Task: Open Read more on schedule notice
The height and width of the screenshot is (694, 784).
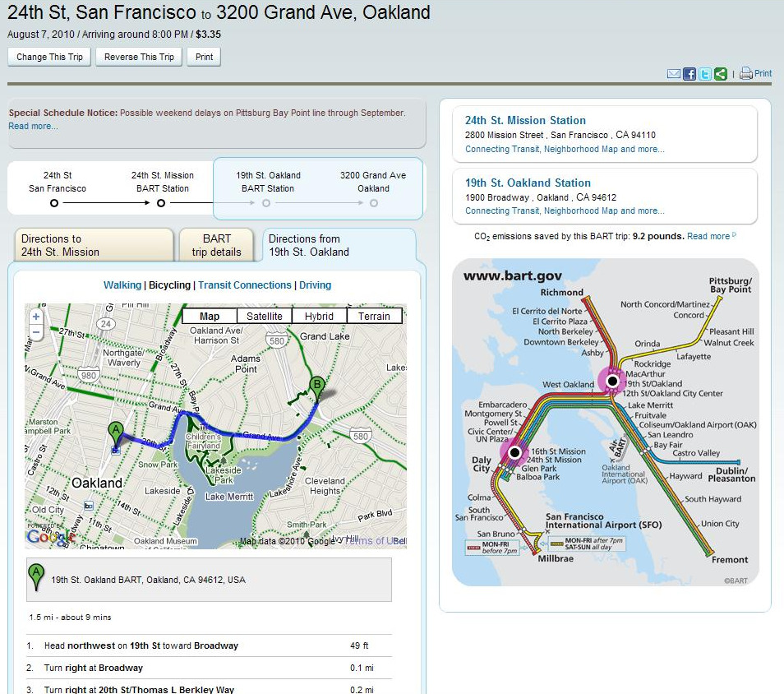Action: (x=33, y=126)
